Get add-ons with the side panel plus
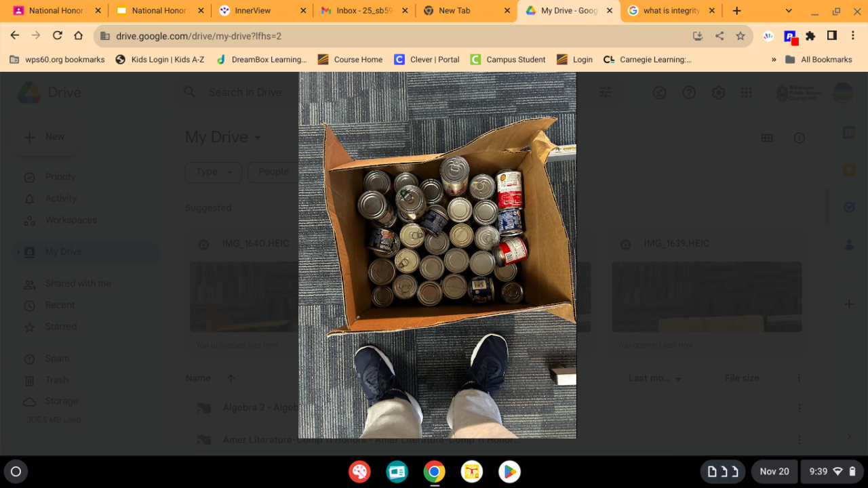This screenshot has width=868, height=488. pyautogui.click(x=849, y=304)
